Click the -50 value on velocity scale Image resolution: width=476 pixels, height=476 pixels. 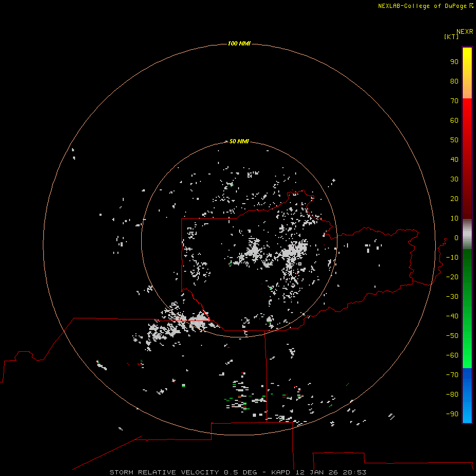(x=452, y=336)
